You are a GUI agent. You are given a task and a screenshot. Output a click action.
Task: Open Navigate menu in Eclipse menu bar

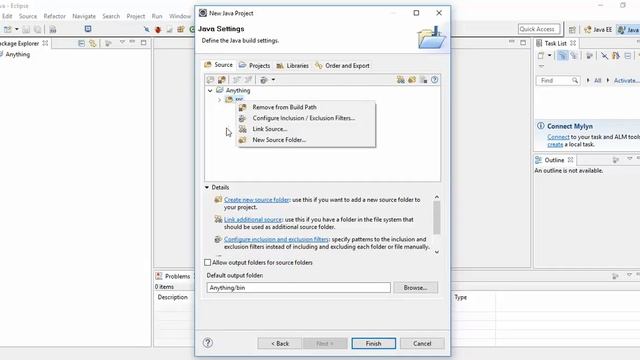84,16
